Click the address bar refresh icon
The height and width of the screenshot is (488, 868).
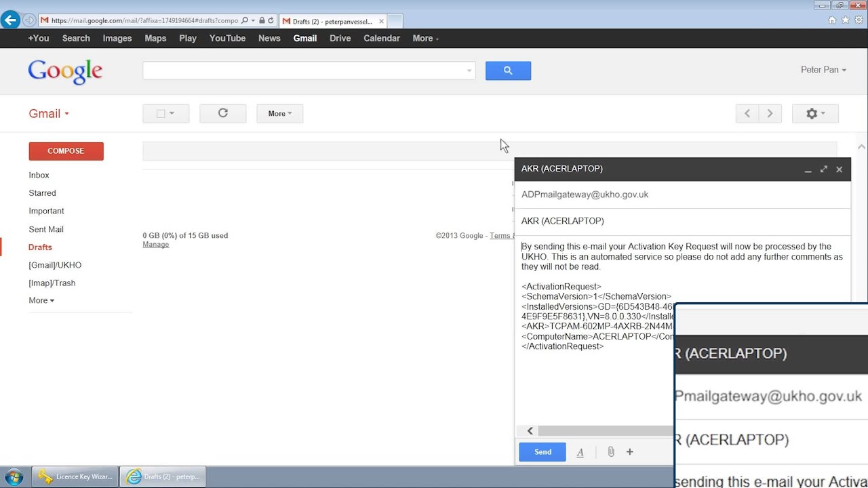point(271,21)
